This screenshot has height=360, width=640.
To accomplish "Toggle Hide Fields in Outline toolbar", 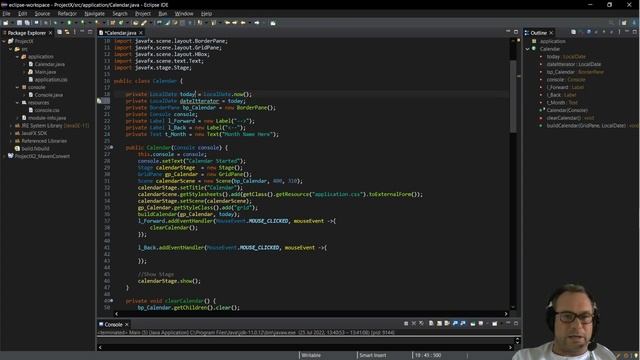I will pyautogui.click(x=589, y=32).
